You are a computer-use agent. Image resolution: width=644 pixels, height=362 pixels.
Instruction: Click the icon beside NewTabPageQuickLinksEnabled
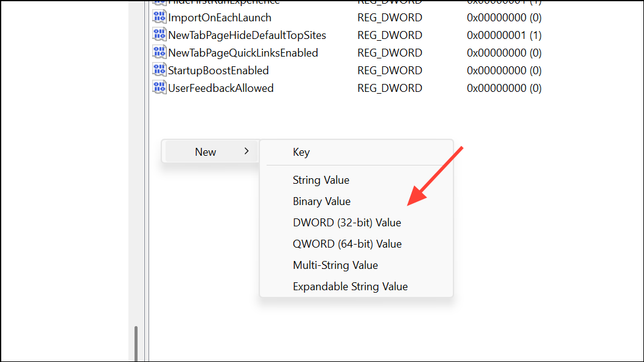tap(159, 52)
